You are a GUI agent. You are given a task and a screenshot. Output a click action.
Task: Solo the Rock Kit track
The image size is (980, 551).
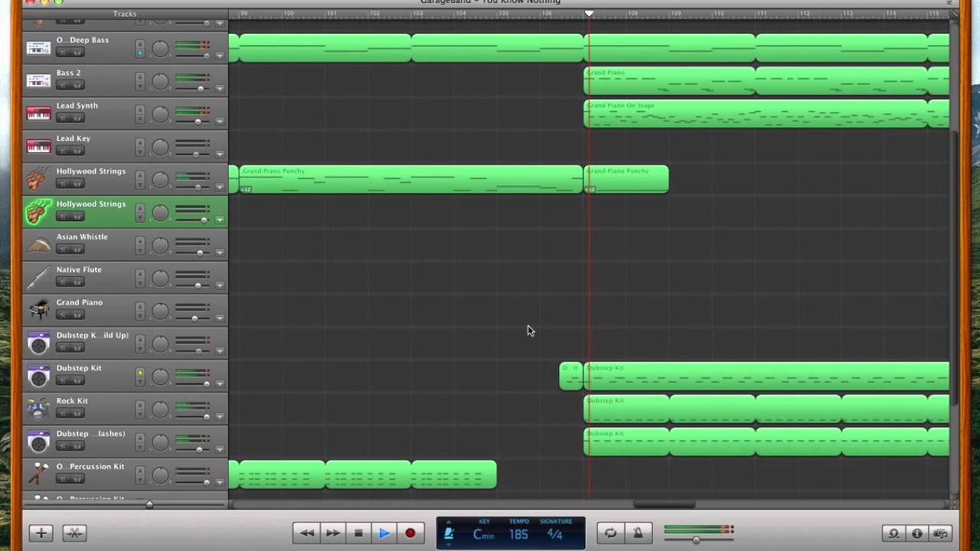point(77,414)
